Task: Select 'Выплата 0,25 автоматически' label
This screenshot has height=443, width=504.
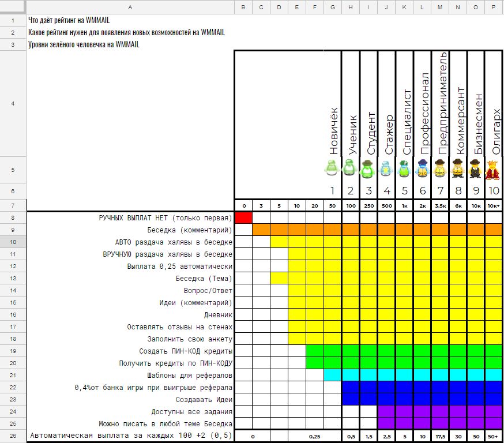Action: click(180, 266)
